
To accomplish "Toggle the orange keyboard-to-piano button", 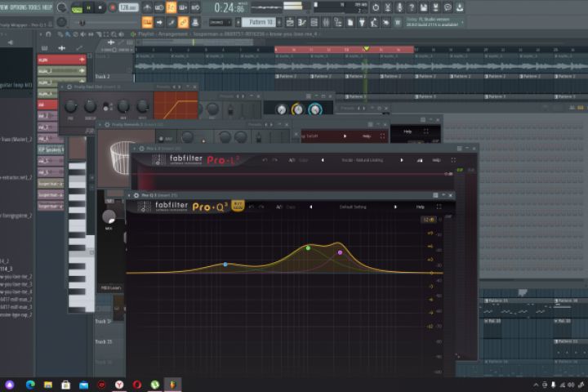I will tap(147, 23).
